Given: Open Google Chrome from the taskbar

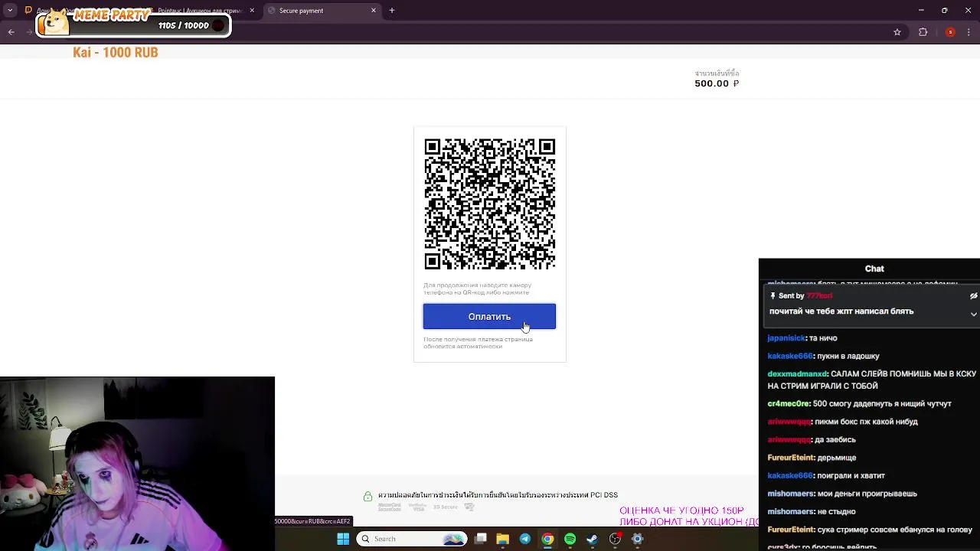Looking at the screenshot, I should coord(547,539).
